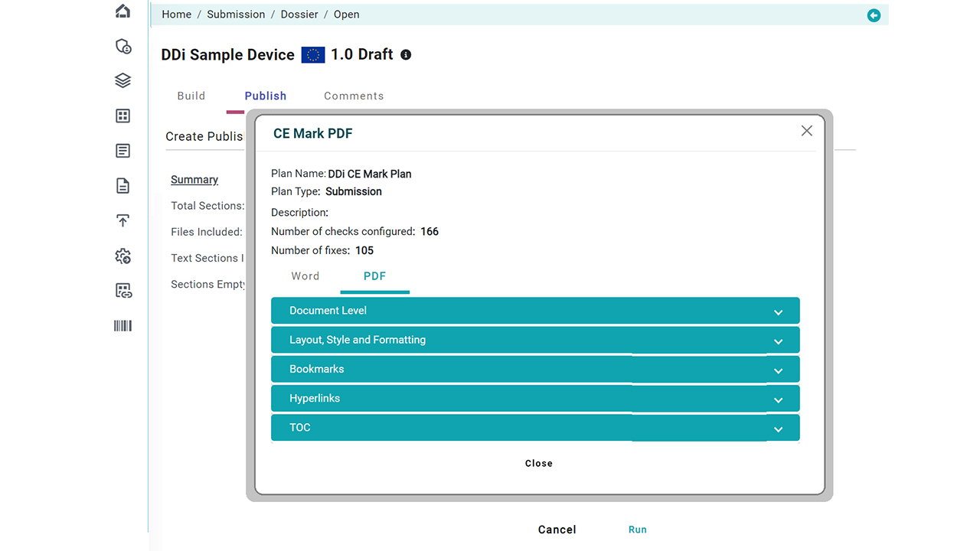Screen dimensions: 980x551
Task: Click the single document page sidebar icon
Action: [122, 186]
